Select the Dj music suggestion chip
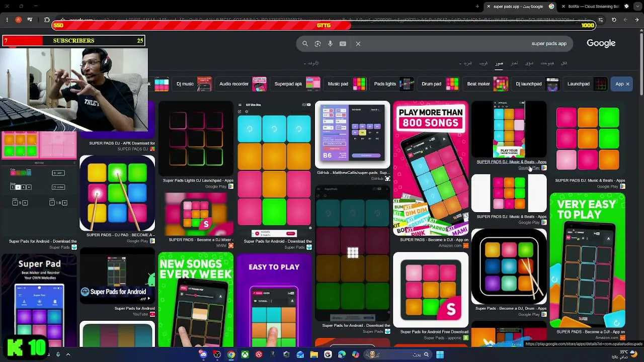 coord(193,84)
